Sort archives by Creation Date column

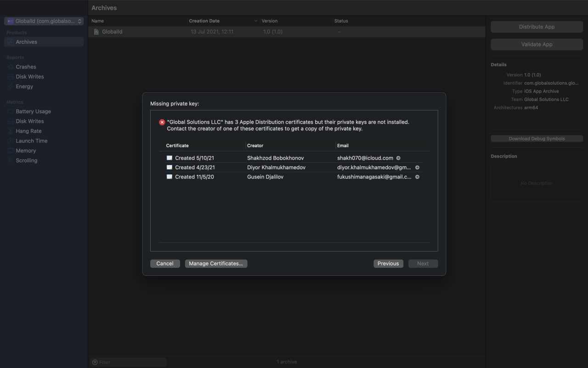(x=223, y=21)
